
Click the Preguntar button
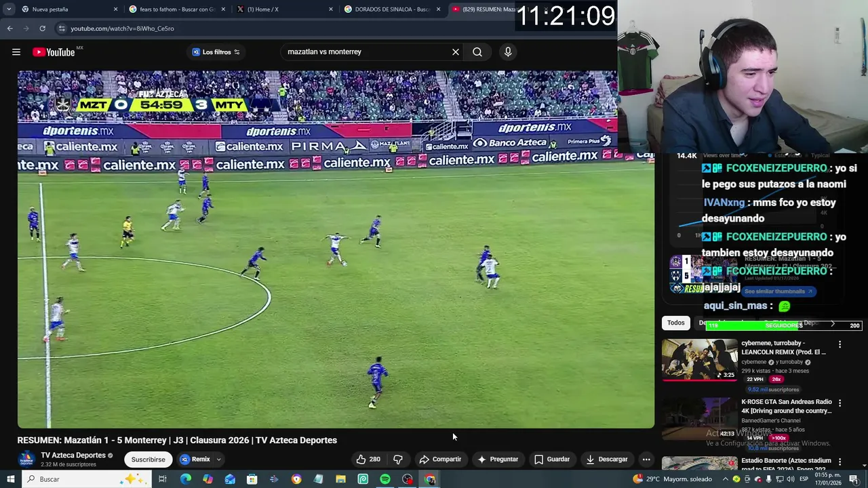[x=498, y=460]
